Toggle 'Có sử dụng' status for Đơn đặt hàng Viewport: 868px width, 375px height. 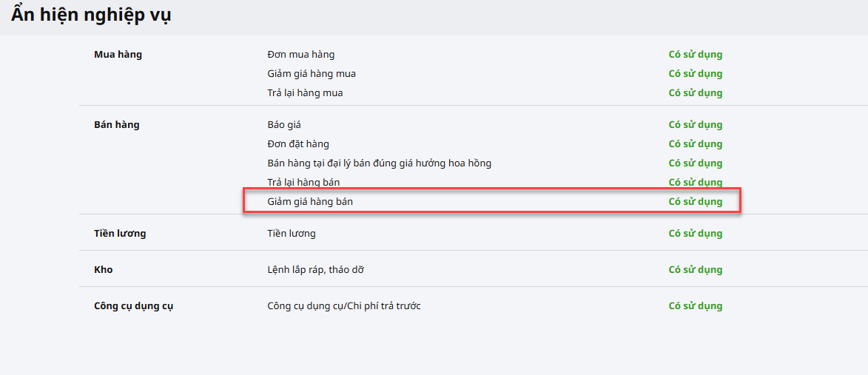[695, 144]
